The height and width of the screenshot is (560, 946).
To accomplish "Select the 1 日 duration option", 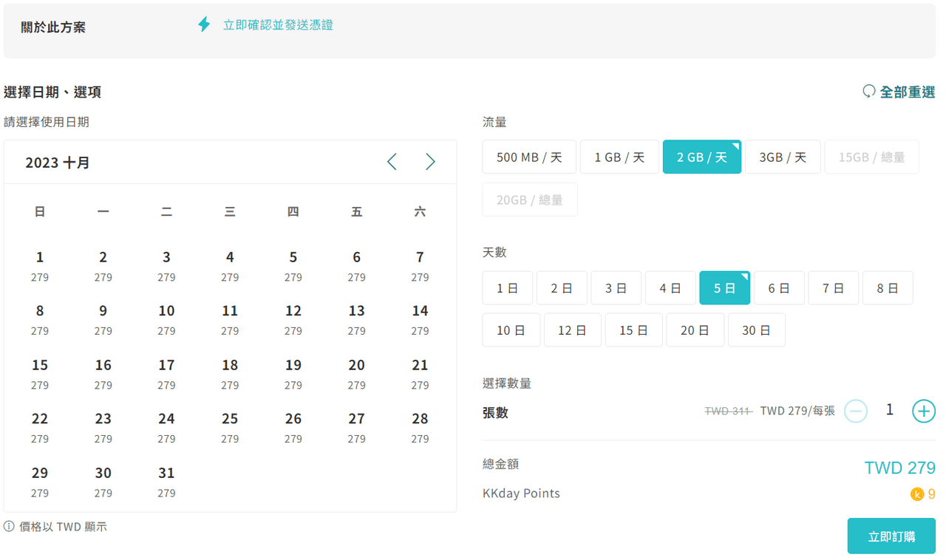I will pyautogui.click(x=507, y=288).
